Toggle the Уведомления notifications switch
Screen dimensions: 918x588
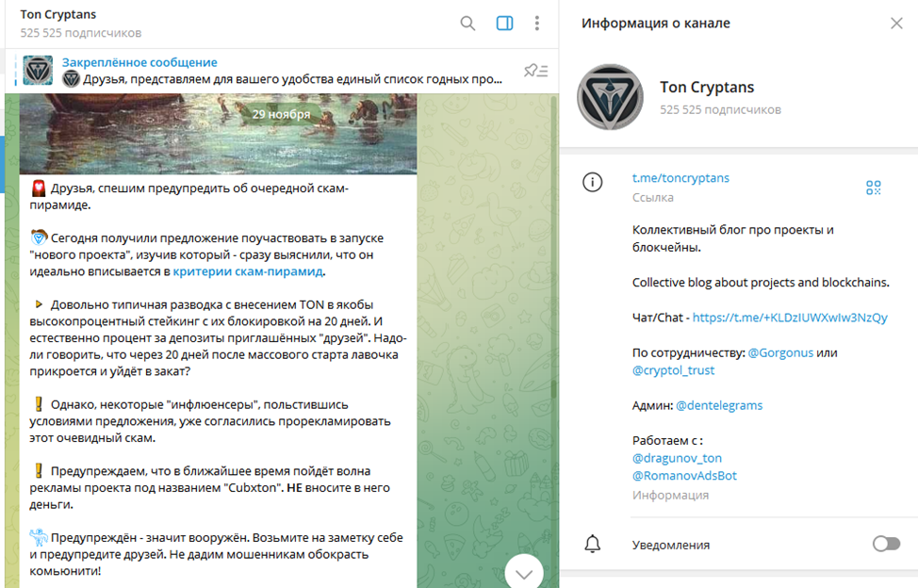pos(886,544)
